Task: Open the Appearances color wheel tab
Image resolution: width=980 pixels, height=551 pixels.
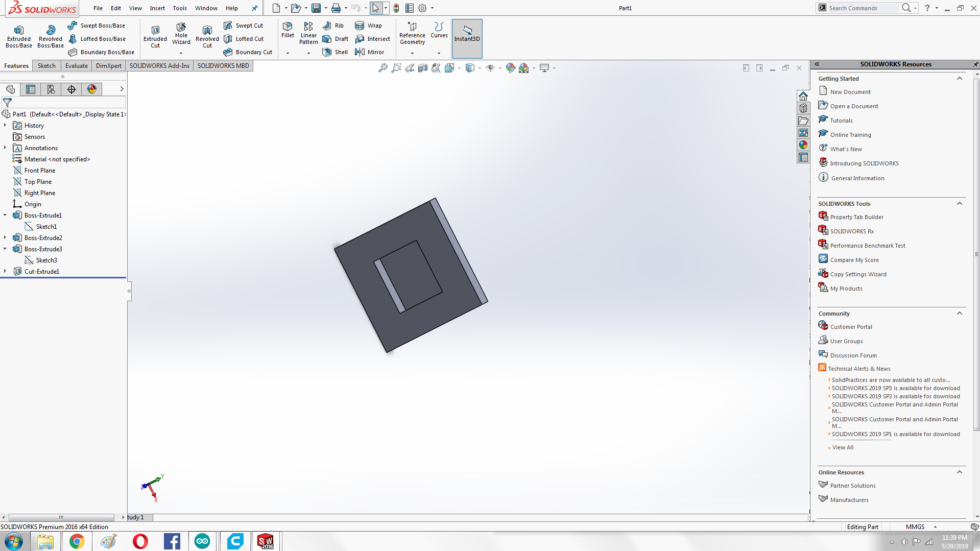Action: (x=803, y=145)
